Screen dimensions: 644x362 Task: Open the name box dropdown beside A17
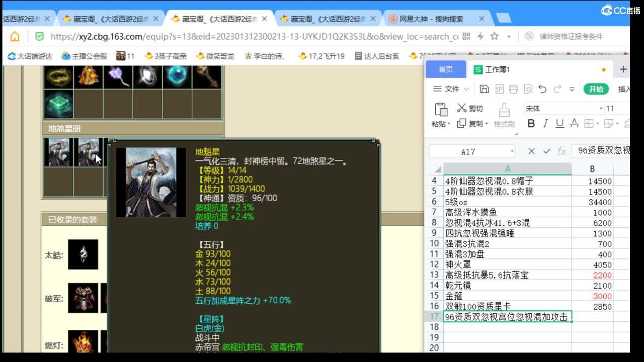[512, 151]
